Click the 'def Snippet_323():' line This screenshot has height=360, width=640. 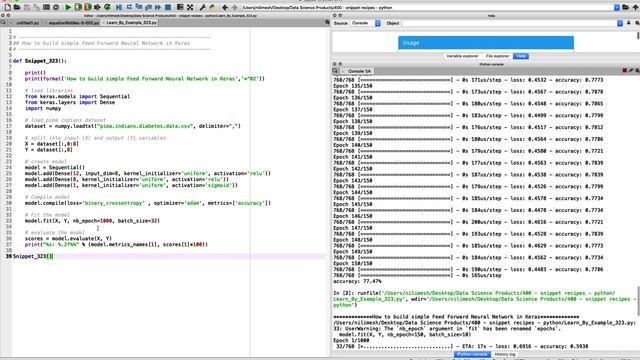click(40, 61)
